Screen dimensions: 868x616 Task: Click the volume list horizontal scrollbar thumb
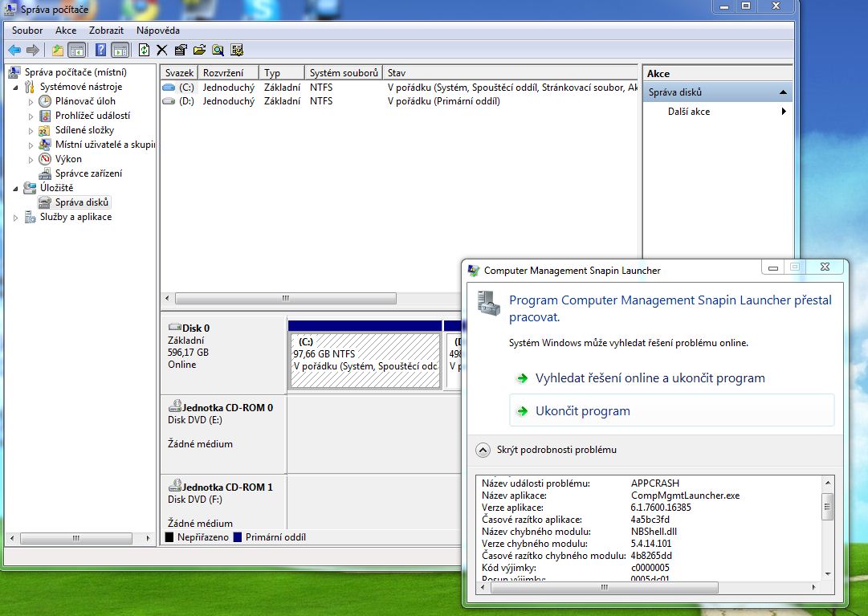(286, 298)
